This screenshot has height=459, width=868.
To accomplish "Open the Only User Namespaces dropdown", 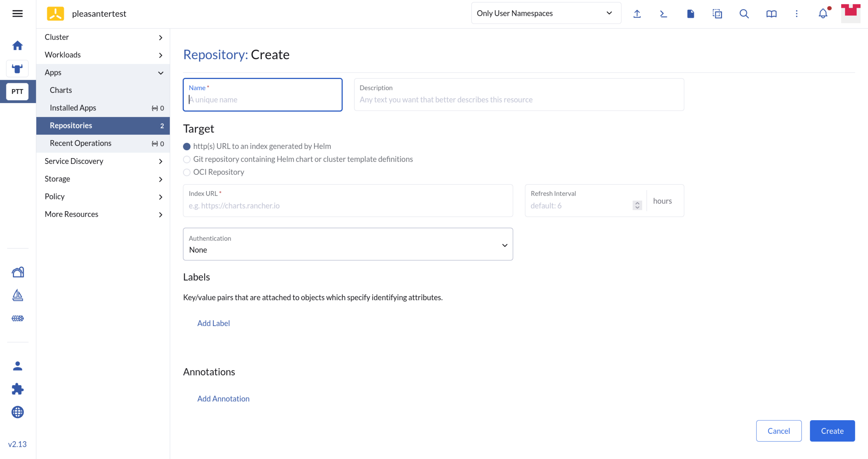I will 546,13.
